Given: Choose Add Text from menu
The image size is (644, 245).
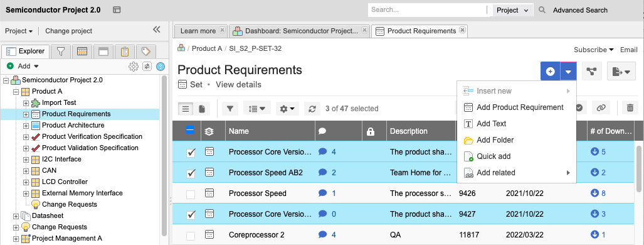Looking at the screenshot, I should pos(517,124).
